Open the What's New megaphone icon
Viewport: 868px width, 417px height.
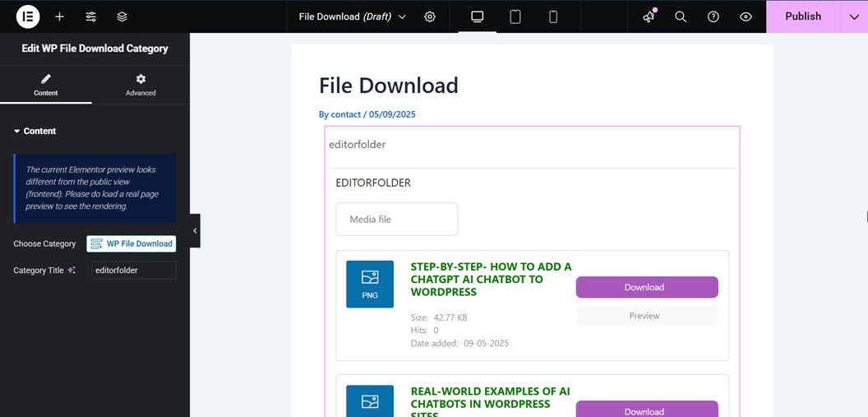coord(649,16)
